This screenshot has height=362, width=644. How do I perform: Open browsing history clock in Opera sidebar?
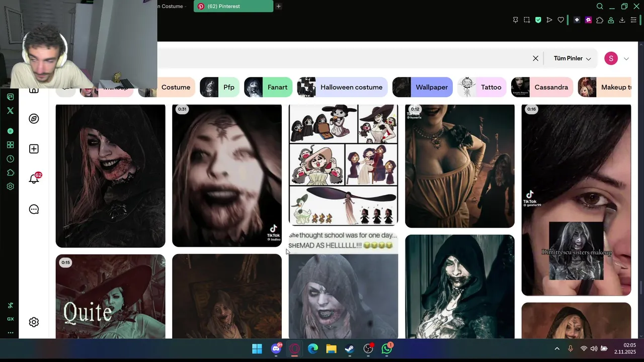[x=10, y=159]
